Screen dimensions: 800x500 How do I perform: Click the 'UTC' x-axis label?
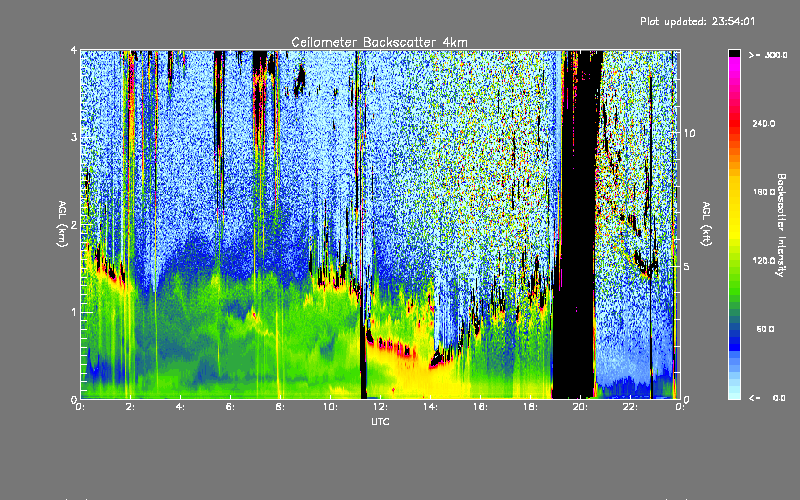[380, 421]
